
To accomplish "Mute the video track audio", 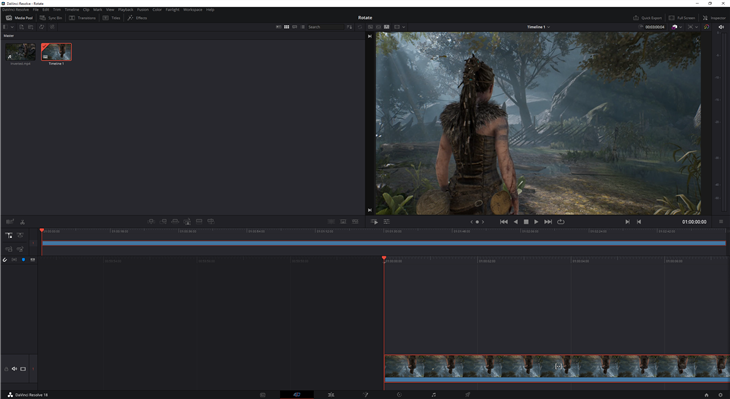I will click(14, 369).
